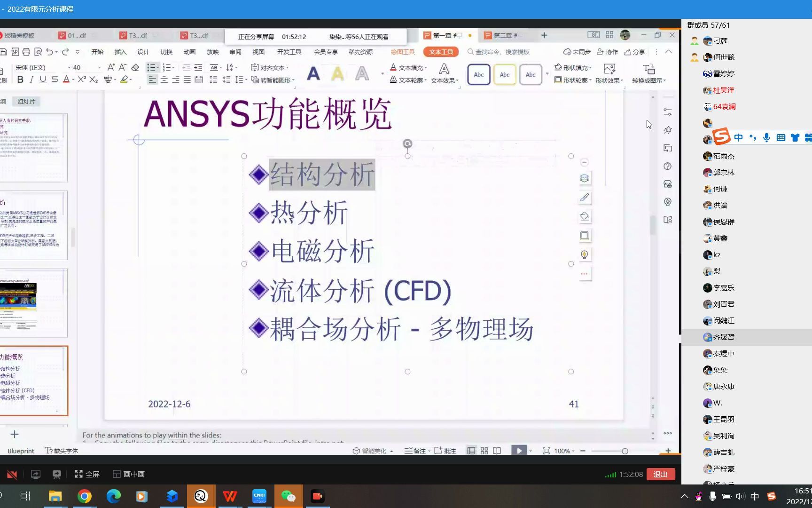Open File Explorer from the taskbar
This screenshot has height=508, width=812.
pyautogui.click(x=55, y=496)
